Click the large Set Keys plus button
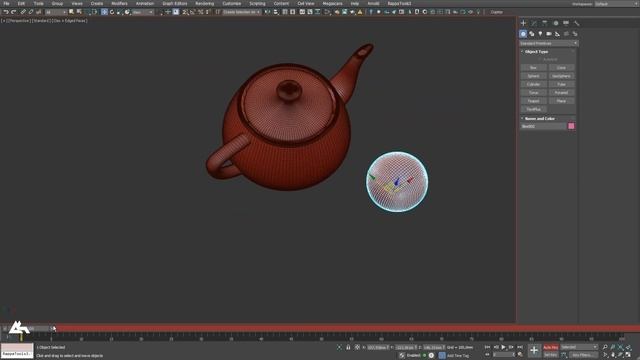Viewport: 640px width, 360px height. (x=534, y=350)
